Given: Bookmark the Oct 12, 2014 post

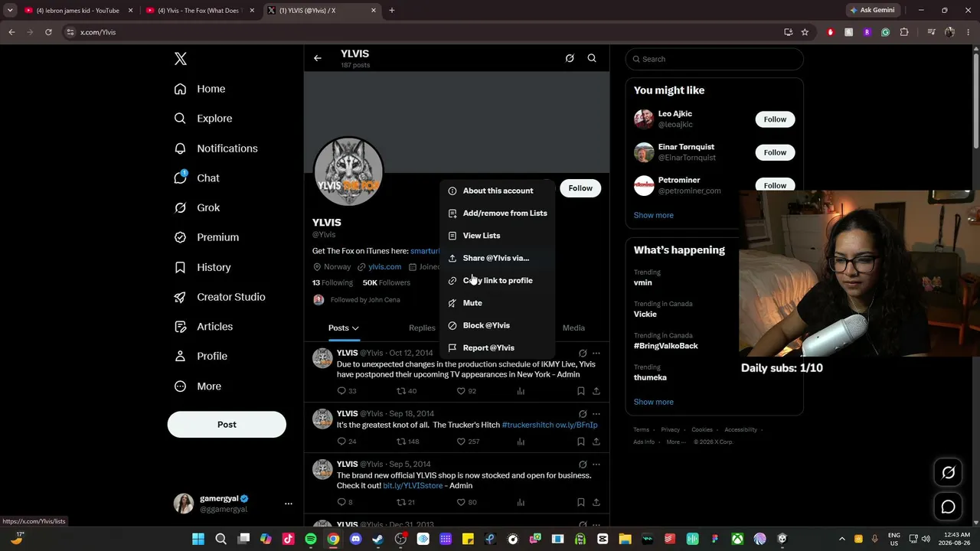Looking at the screenshot, I should click(x=581, y=391).
